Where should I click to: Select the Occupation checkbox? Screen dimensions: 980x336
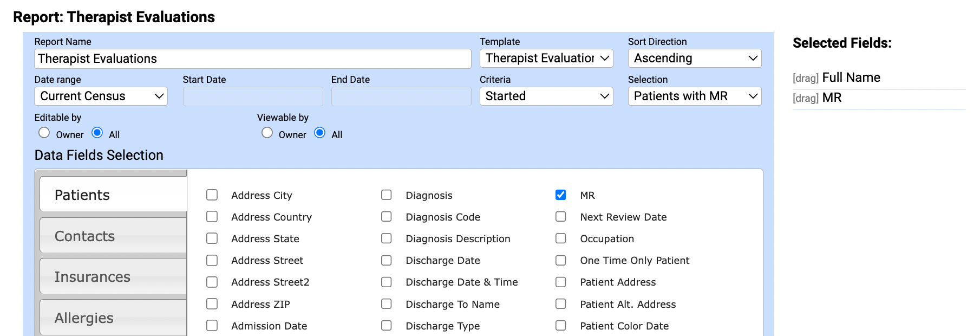click(x=560, y=238)
